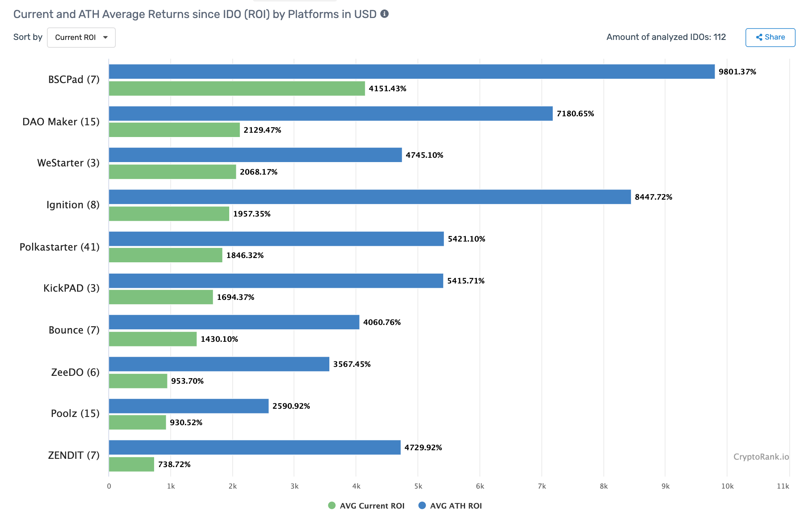Image resolution: width=812 pixels, height=516 pixels.
Task: Open the Current ROI sort dropdown
Action: [81, 38]
